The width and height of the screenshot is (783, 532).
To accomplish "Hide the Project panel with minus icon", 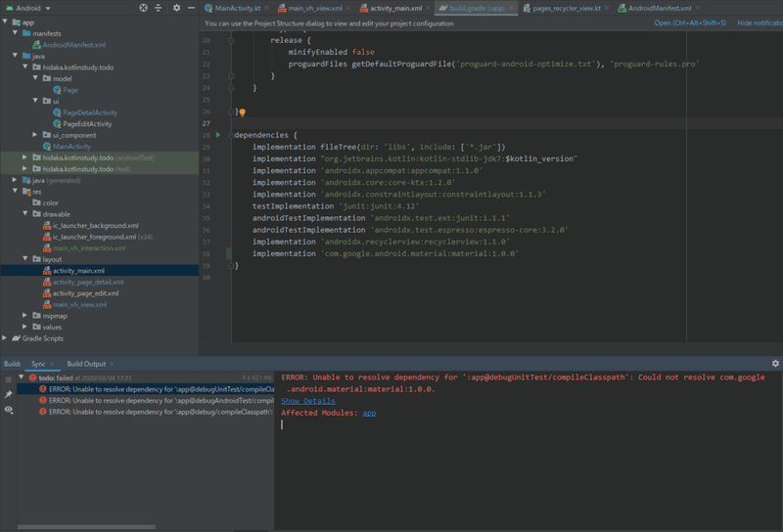I will (191, 8).
